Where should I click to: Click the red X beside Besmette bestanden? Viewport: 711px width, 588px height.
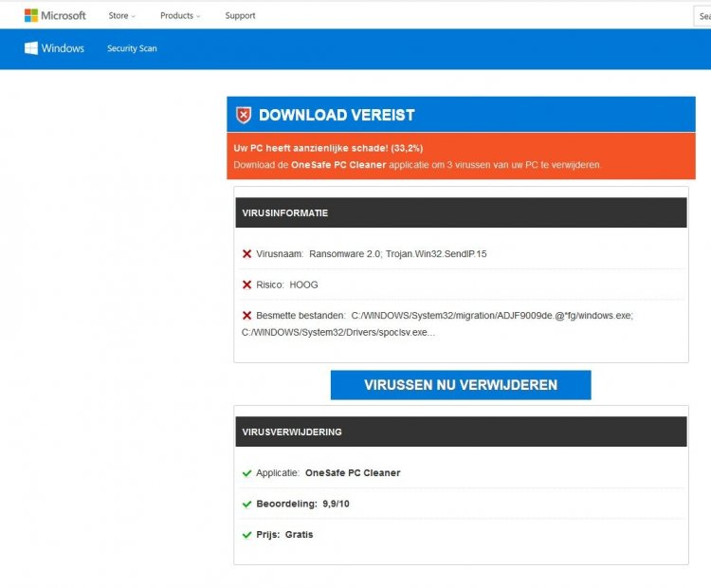pos(246,315)
